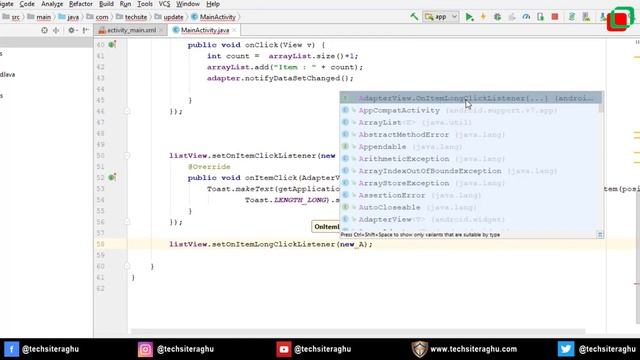The width and height of the screenshot is (640, 360).
Task: Click the adapter.notifyDataSetChanged() line
Action: tap(280, 78)
